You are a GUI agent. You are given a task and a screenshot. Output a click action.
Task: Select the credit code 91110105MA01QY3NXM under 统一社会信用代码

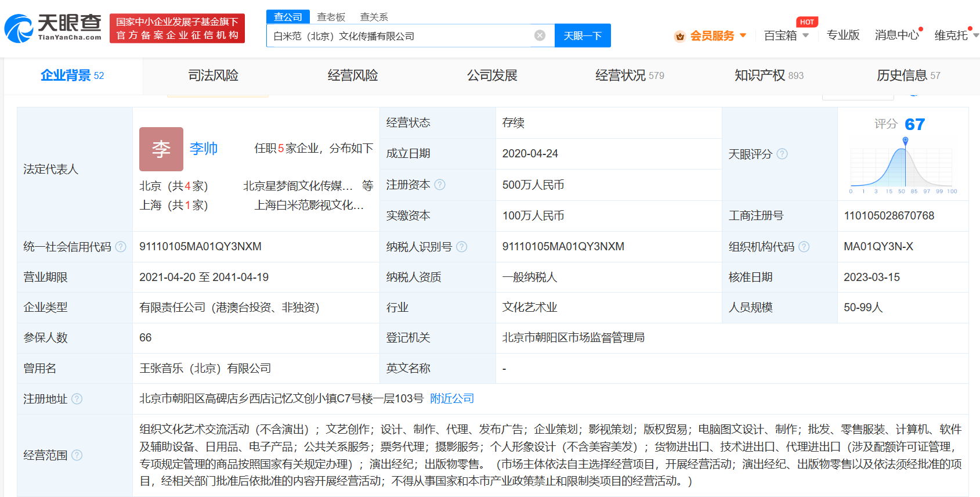coord(200,247)
